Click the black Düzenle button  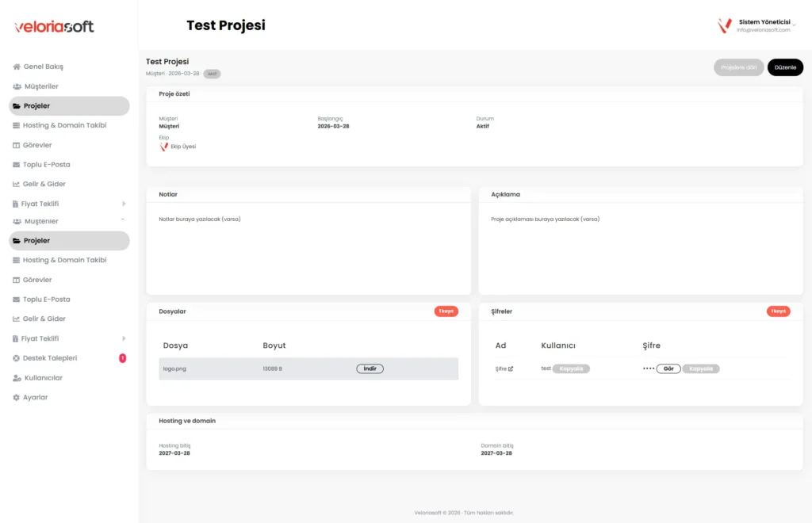pyautogui.click(x=785, y=67)
